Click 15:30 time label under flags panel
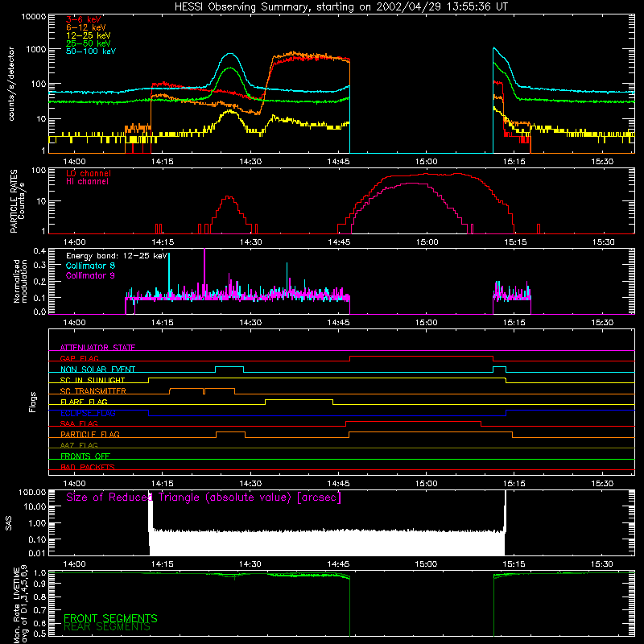644x644 pixels. click(602, 484)
